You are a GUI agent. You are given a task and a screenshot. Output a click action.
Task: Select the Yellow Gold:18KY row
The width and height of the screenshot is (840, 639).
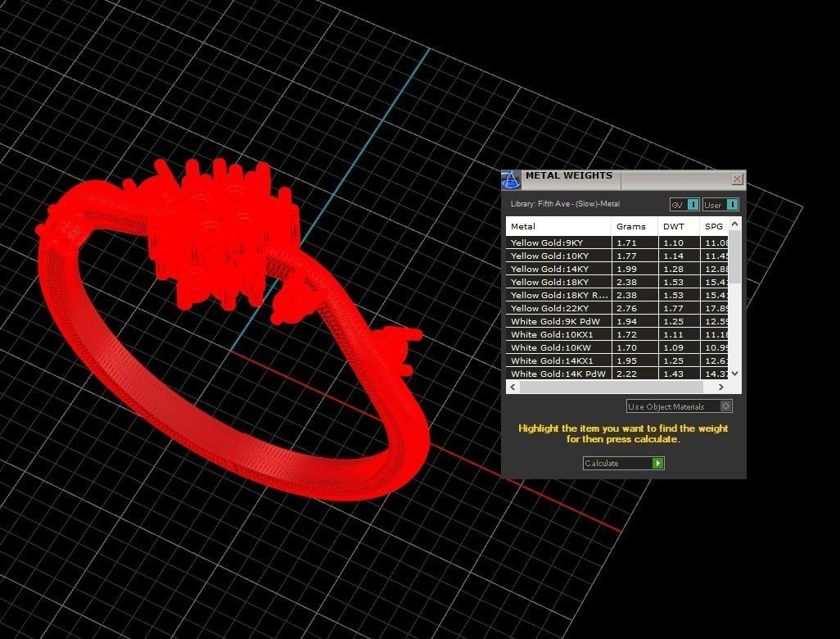[616, 282]
